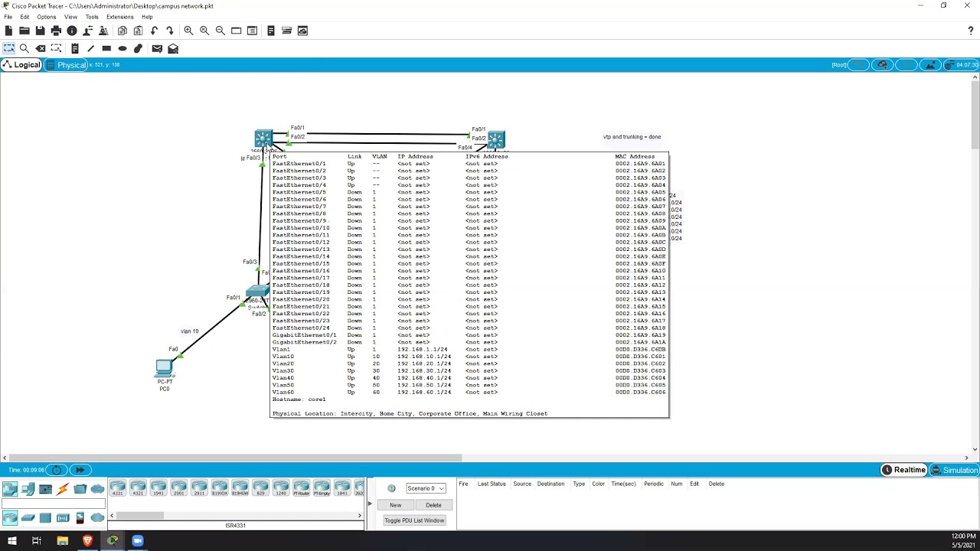Screen dimensions: 980x551
Task: Open the Help question mark icon
Action: click(971, 31)
